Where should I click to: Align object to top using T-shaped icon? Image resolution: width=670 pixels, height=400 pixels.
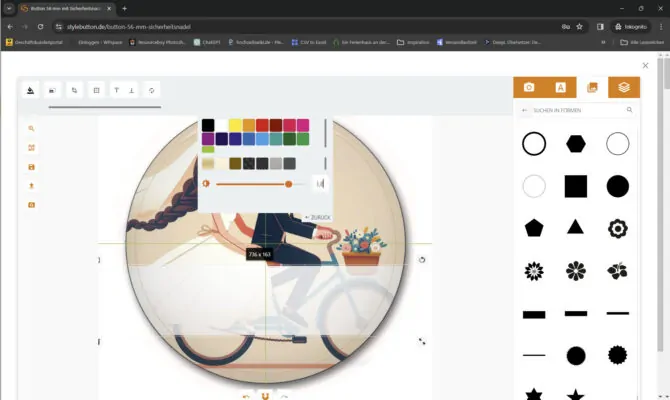coord(116,90)
